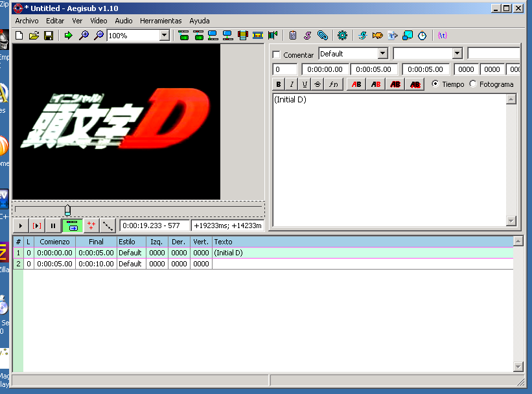Open the Default style dropdown
This screenshot has width=532, height=394.
[382, 53]
